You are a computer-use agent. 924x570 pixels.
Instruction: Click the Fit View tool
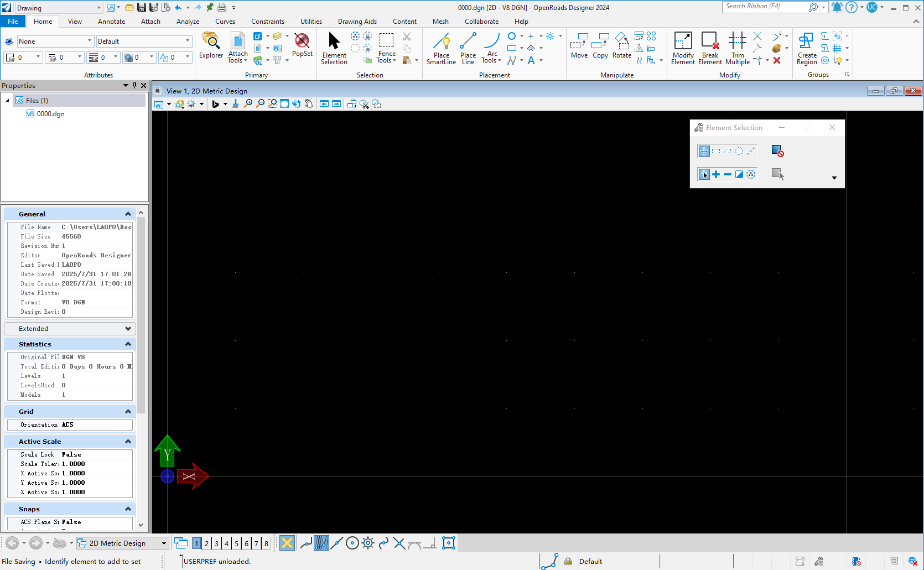(x=284, y=104)
